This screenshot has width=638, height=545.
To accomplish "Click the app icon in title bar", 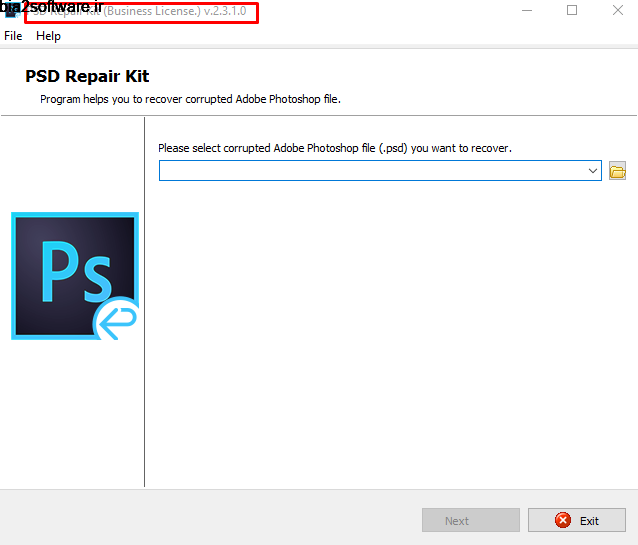I will 10,11.
